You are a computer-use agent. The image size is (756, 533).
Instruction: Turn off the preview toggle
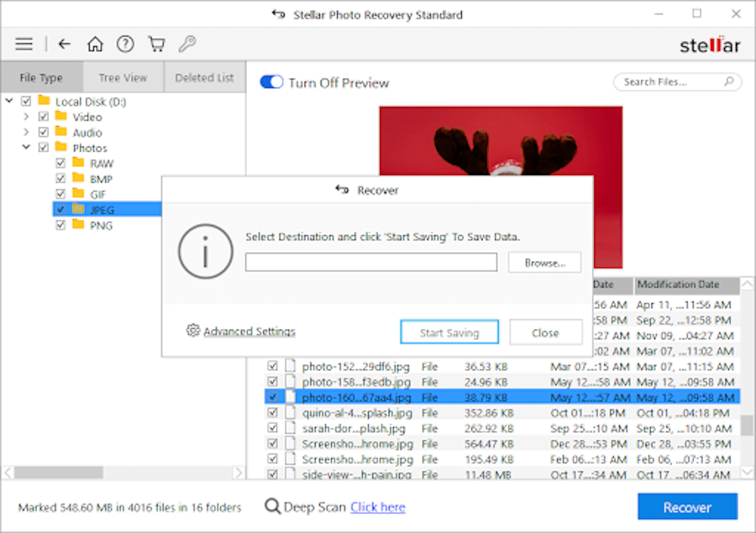[x=271, y=82]
